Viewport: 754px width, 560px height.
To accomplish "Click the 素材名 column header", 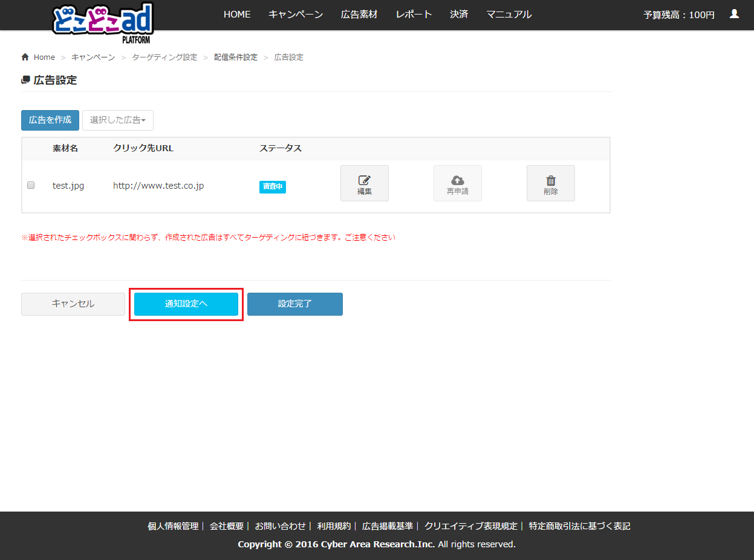I will (65, 148).
